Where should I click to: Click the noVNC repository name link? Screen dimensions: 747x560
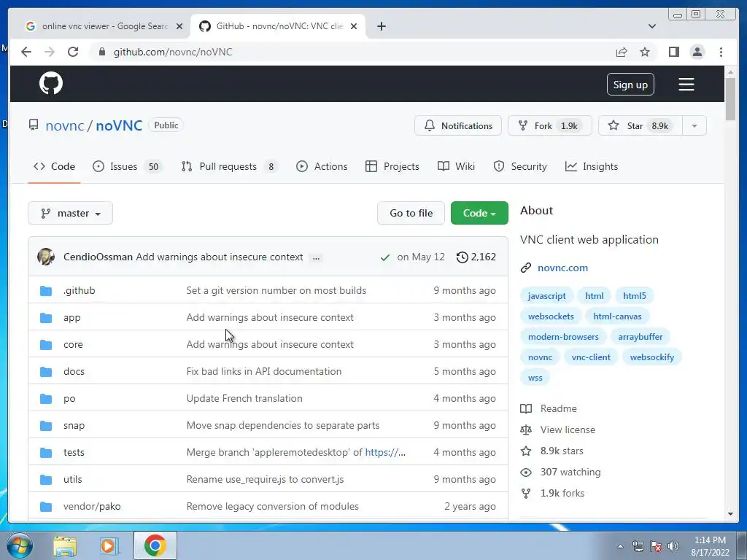point(119,125)
